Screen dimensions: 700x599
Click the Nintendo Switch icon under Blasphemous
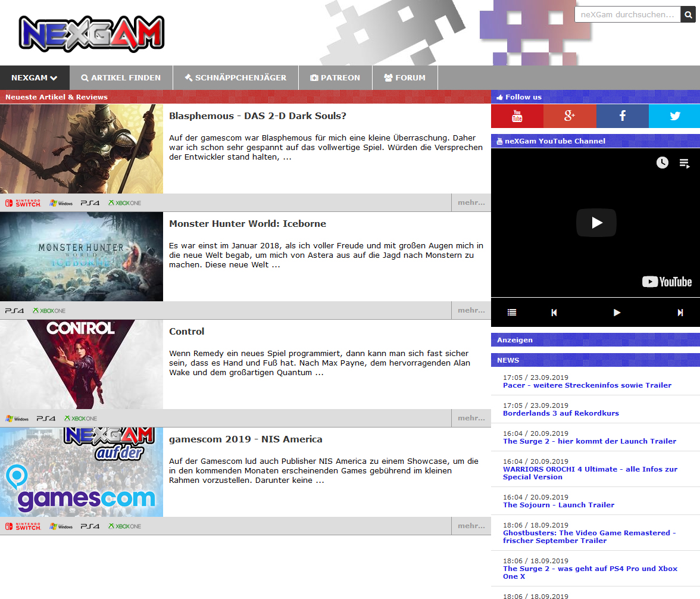(x=23, y=203)
